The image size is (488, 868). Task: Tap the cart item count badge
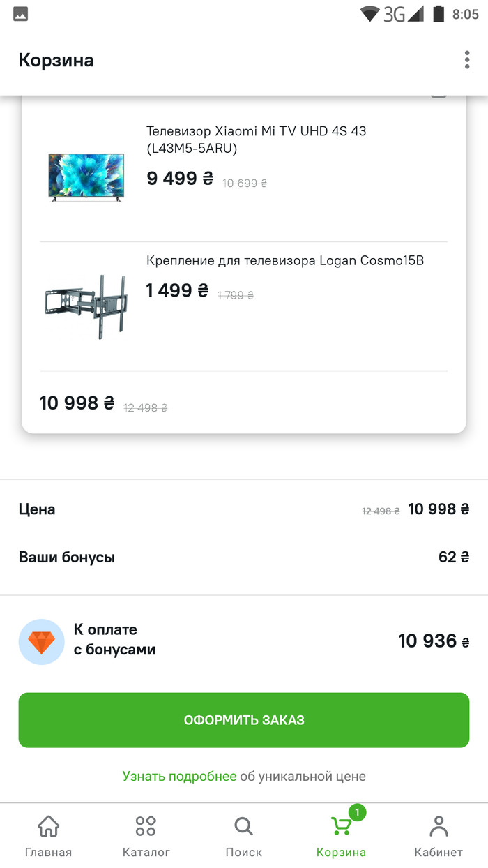point(357,812)
